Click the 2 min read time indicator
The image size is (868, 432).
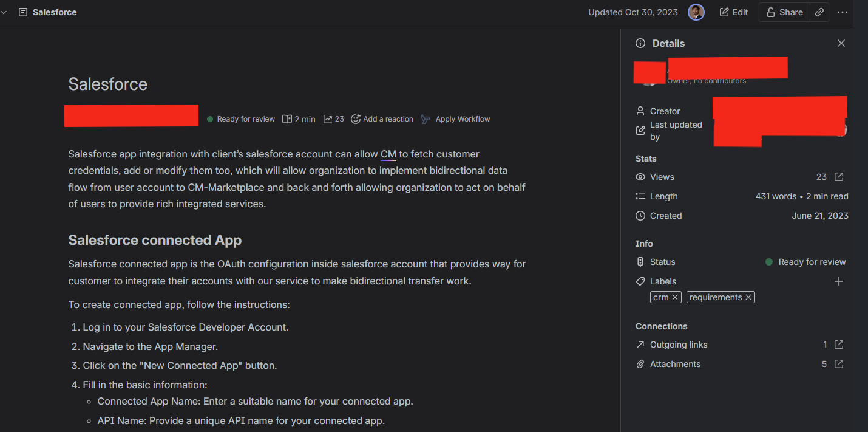299,119
